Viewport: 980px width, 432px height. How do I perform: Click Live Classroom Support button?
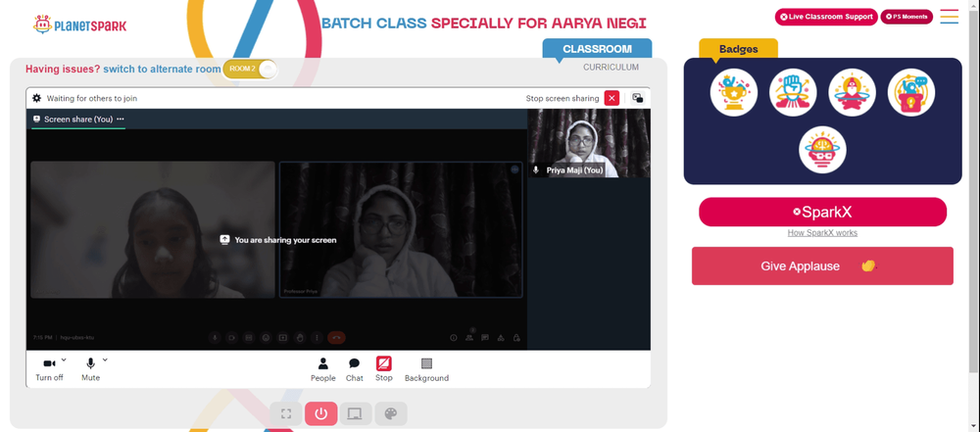tap(826, 17)
